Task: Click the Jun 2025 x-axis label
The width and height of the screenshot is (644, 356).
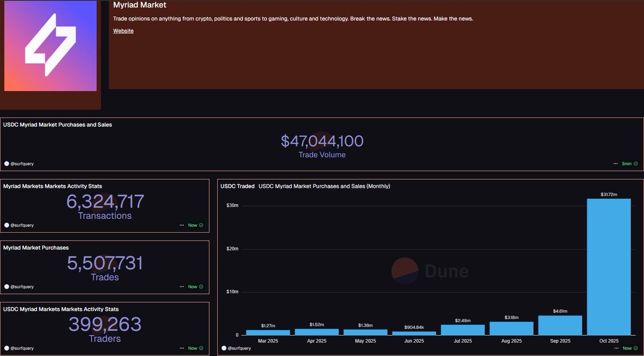Action: 414,341
